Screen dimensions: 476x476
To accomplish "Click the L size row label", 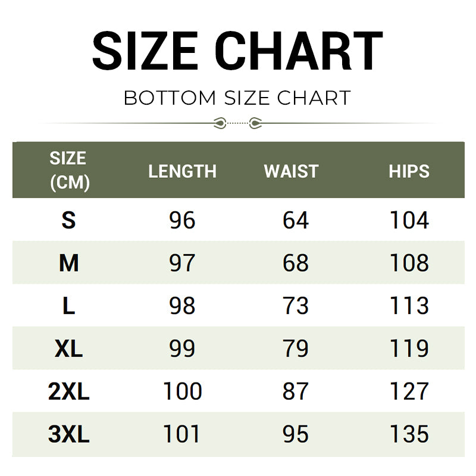I will (x=68, y=306).
